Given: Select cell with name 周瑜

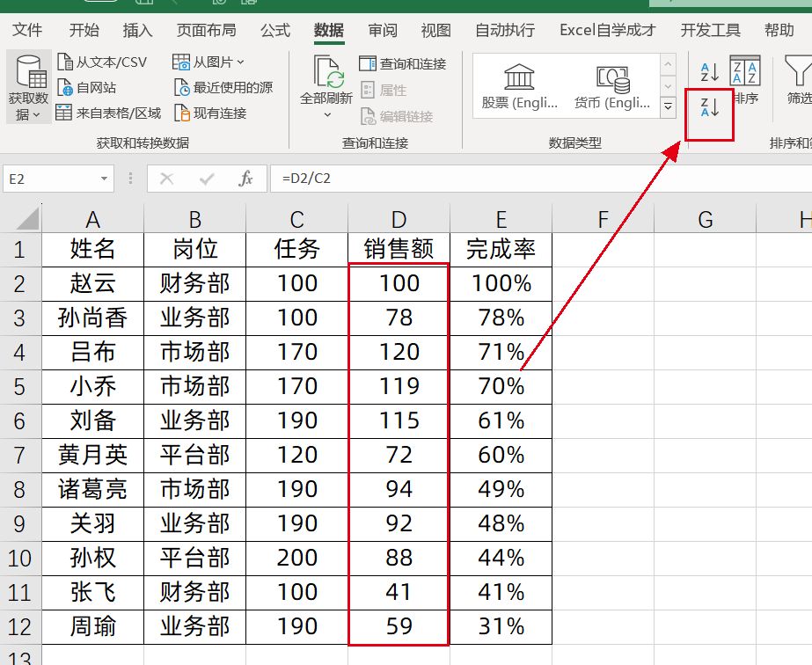Looking at the screenshot, I should point(92,626).
